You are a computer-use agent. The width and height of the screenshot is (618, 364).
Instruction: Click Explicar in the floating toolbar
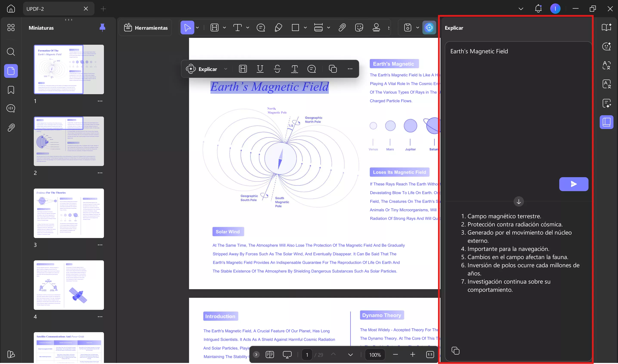click(201, 69)
